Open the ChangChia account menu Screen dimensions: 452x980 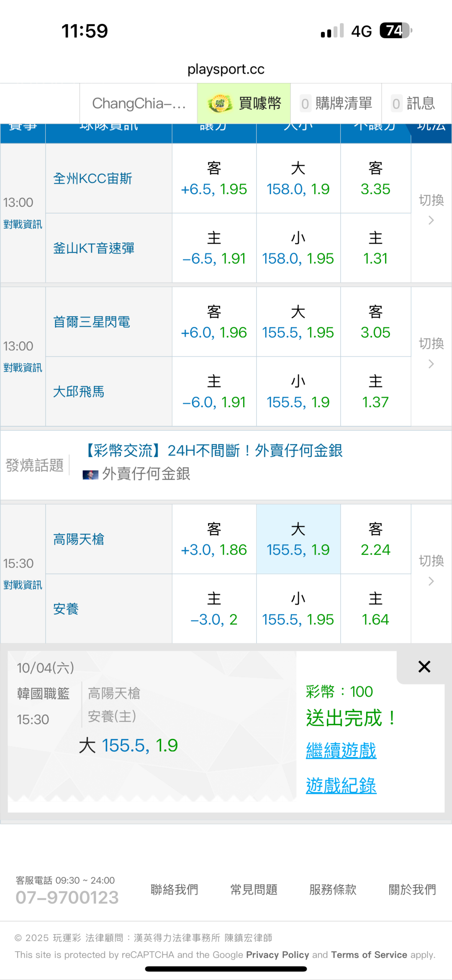[x=139, y=103]
